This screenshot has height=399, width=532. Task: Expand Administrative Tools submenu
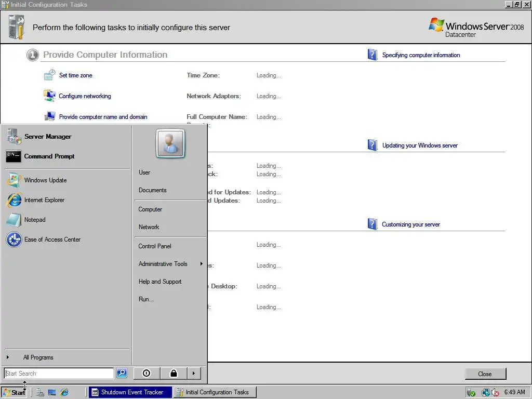tap(170, 264)
